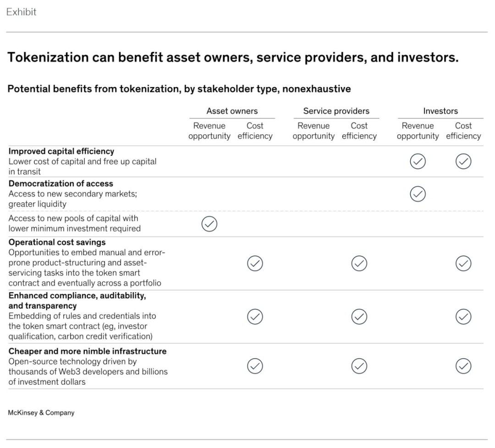The height and width of the screenshot is (448, 495).
Task: Click Cheaper infrastructure checkmark under Investors Cost efficiency
Action: click(464, 365)
